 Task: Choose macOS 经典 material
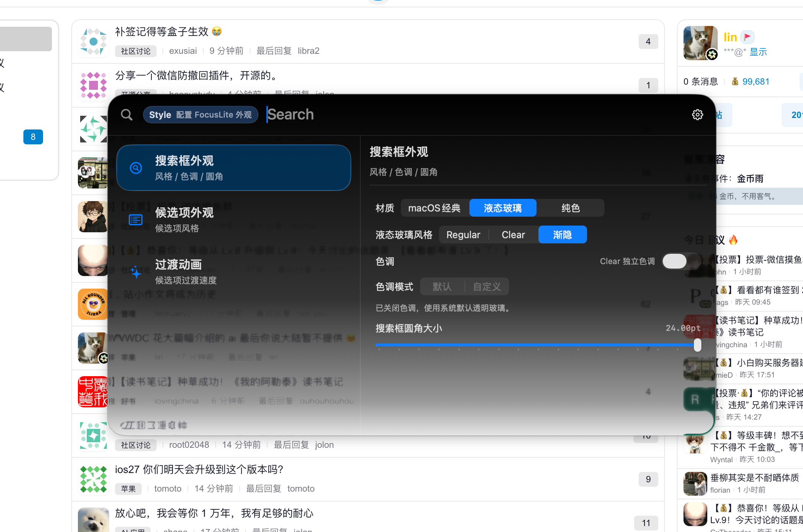click(x=435, y=208)
